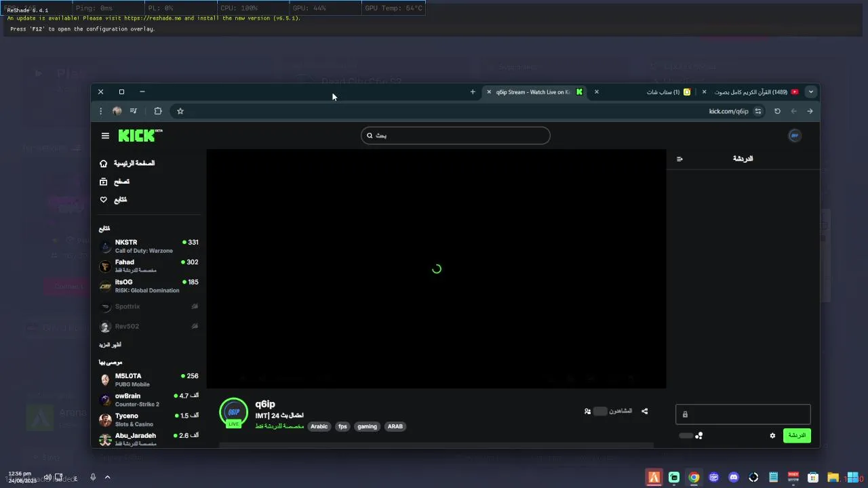Open Abu_Jaradeh recommended channel
The height and width of the screenshot is (488, 868).
pos(149,439)
